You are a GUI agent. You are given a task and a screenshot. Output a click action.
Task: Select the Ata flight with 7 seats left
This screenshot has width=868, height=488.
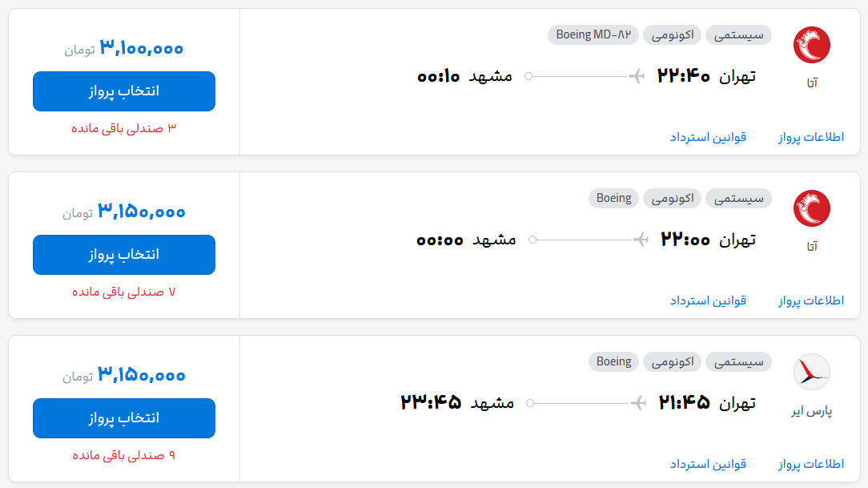124,255
